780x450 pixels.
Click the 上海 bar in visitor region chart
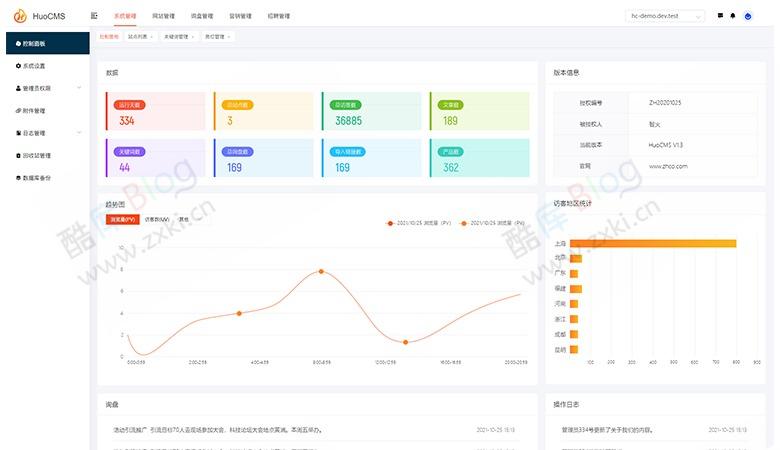click(653, 243)
